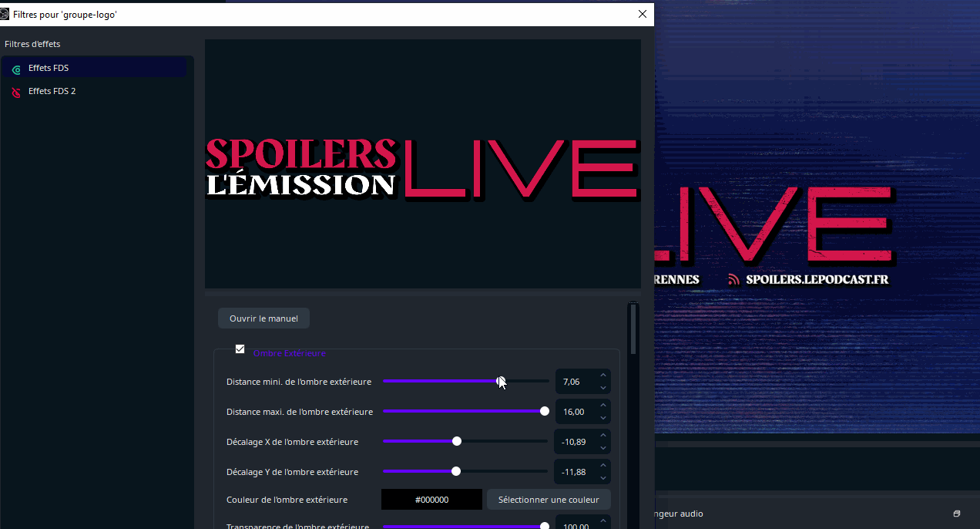Click the black #000000 shadow color swatch
980x529 pixels.
click(x=431, y=500)
